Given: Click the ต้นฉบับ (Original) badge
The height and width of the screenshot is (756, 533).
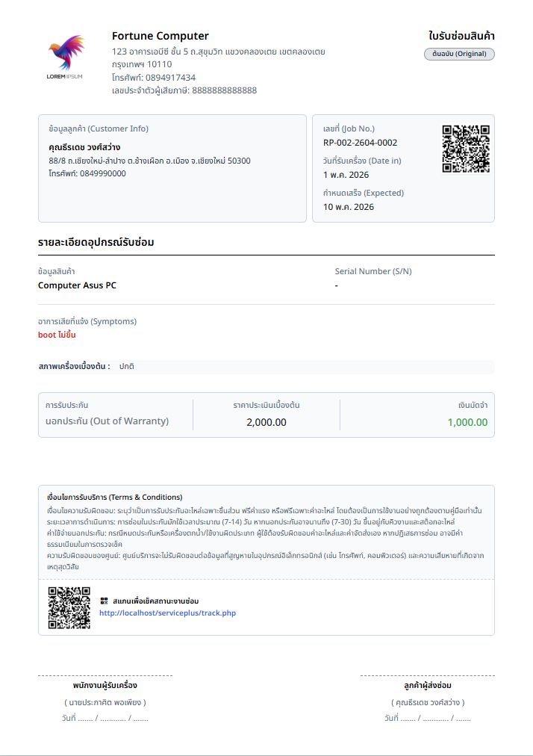Looking at the screenshot, I should tap(459, 54).
